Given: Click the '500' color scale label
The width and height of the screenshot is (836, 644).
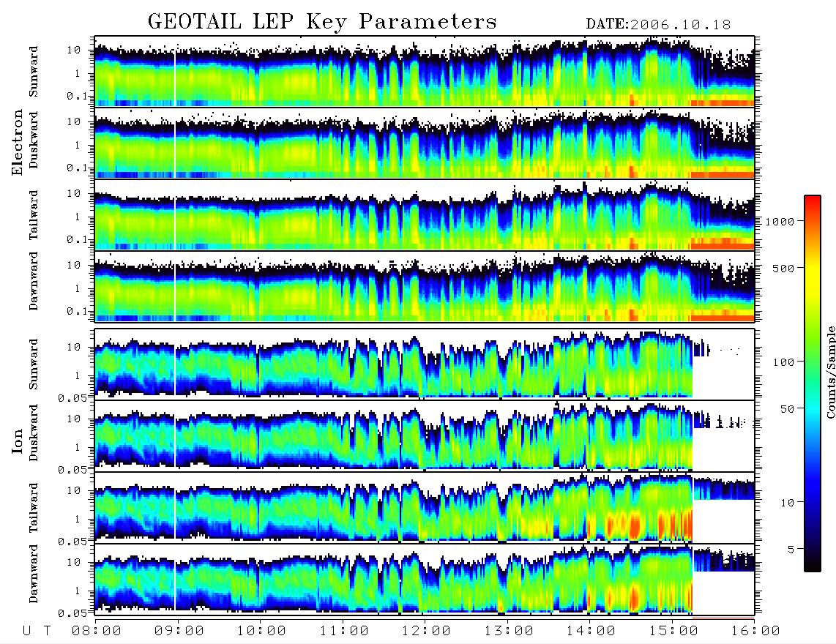Looking at the screenshot, I should (x=784, y=268).
